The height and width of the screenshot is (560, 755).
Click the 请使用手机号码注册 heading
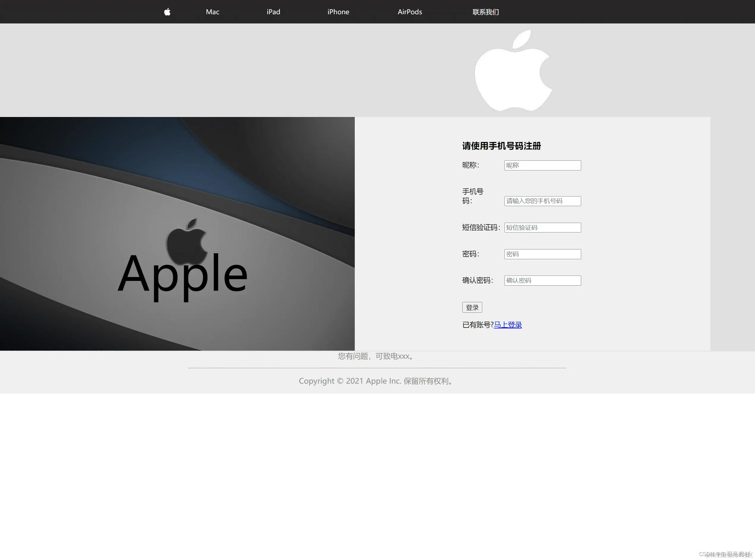click(501, 146)
